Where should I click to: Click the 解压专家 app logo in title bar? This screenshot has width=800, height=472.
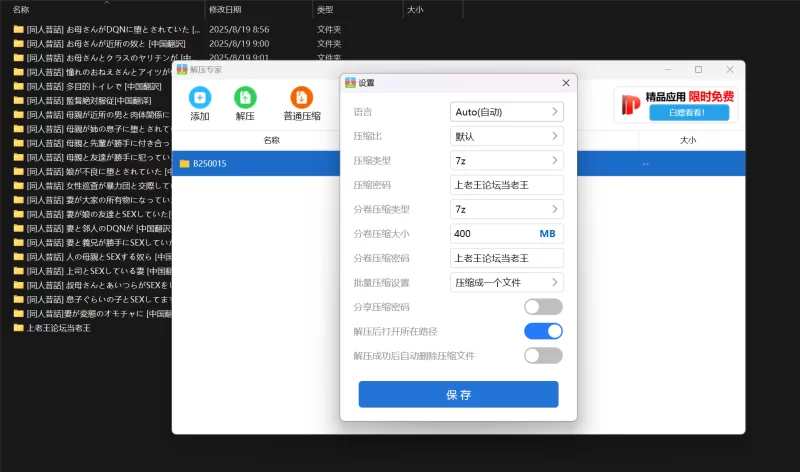pos(182,69)
